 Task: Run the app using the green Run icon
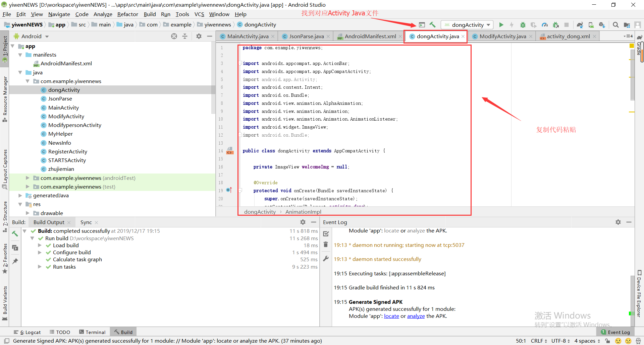(501, 25)
